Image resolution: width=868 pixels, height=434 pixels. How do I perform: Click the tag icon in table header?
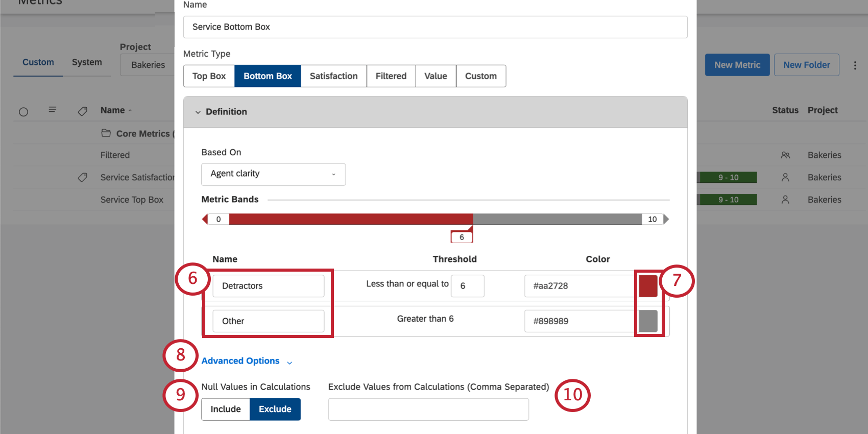click(82, 111)
